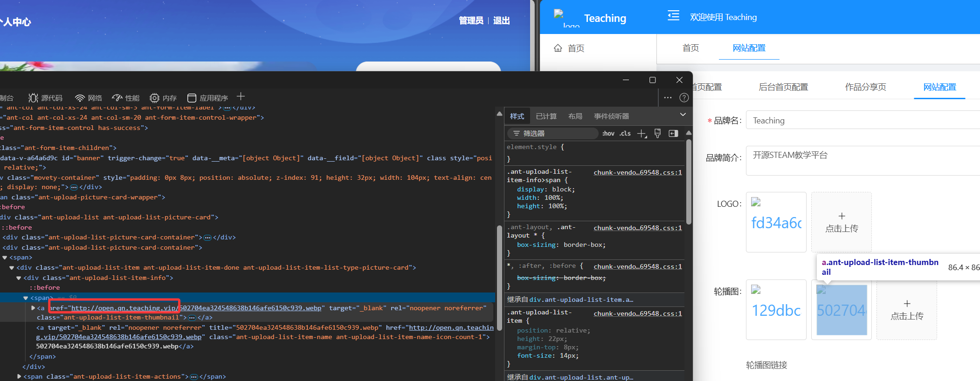Toggle the computed styles sidebar icon
The image size is (980, 381).
pyautogui.click(x=673, y=134)
